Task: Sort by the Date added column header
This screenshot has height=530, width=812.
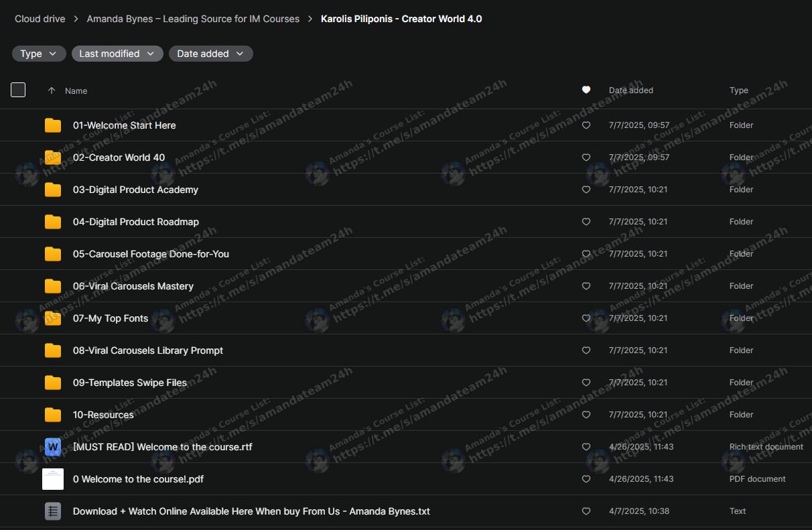Action: 630,90
